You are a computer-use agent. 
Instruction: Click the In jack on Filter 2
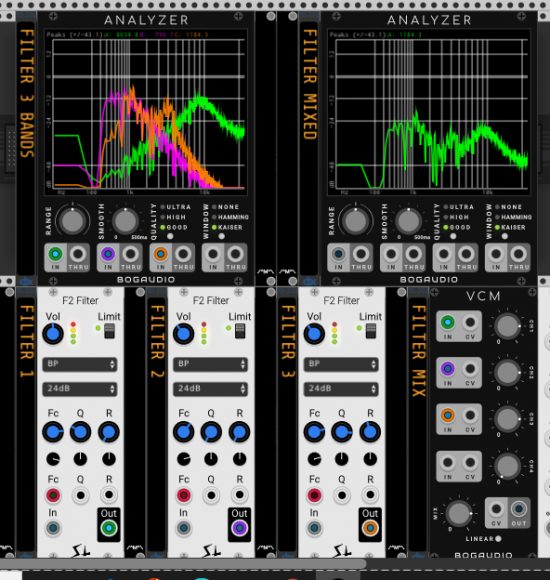pyautogui.click(x=183, y=528)
